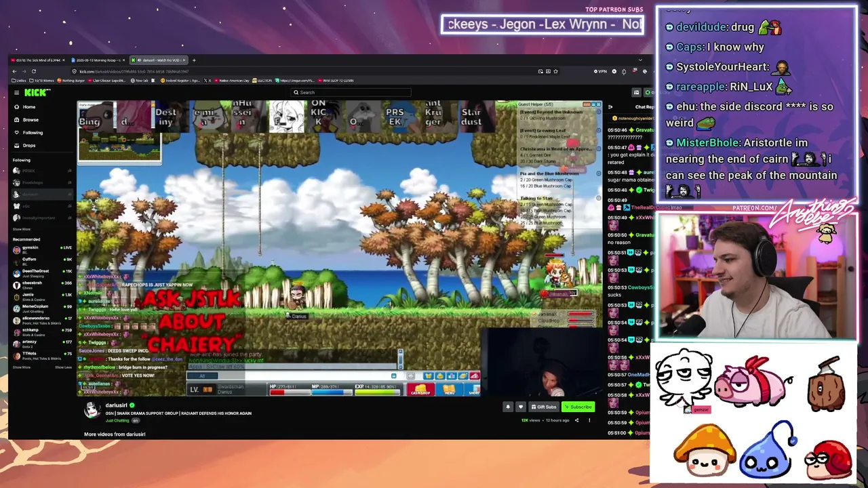The image size is (868, 488).
Task: Click the Kick logo in the header
Action: [x=37, y=93]
